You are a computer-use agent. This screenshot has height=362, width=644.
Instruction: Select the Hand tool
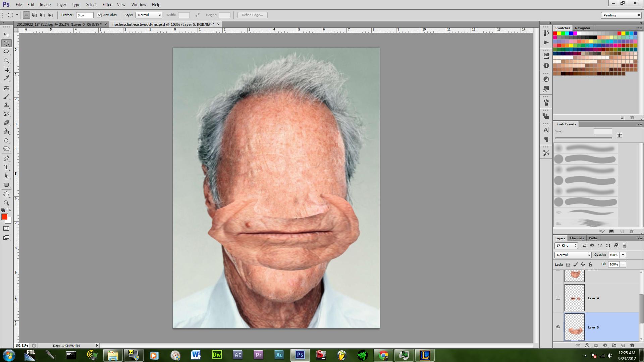[x=6, y=194]
